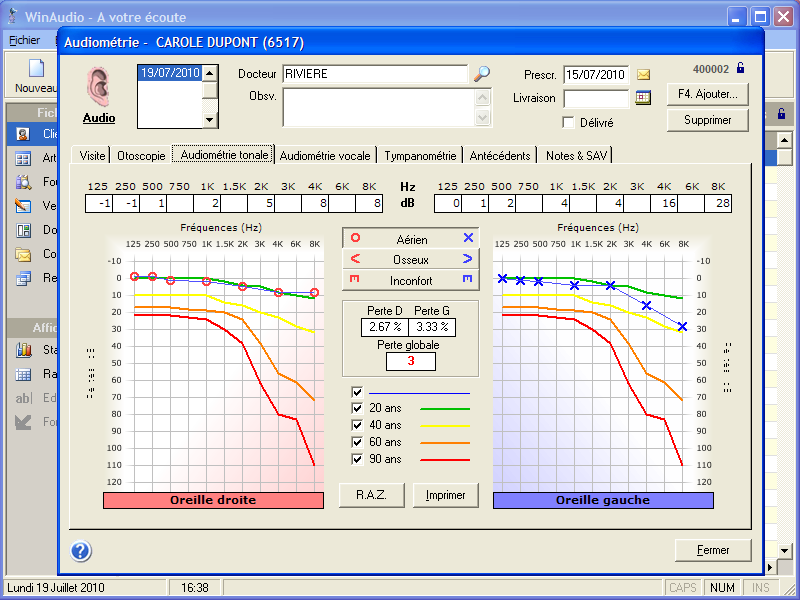Open the Audiométrie vocale tab
Viewport: 800px width, 600px height.
click(326, 155)
